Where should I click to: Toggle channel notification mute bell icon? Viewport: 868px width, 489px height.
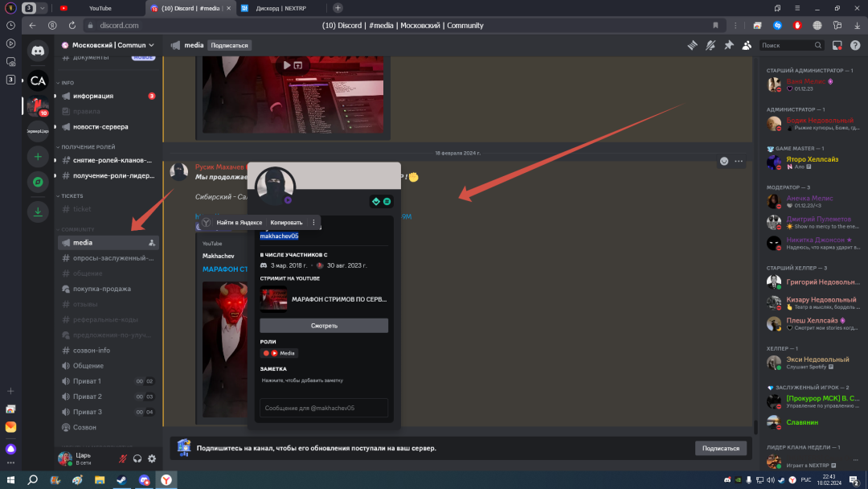pyautogui.click(x=710, y=45)
